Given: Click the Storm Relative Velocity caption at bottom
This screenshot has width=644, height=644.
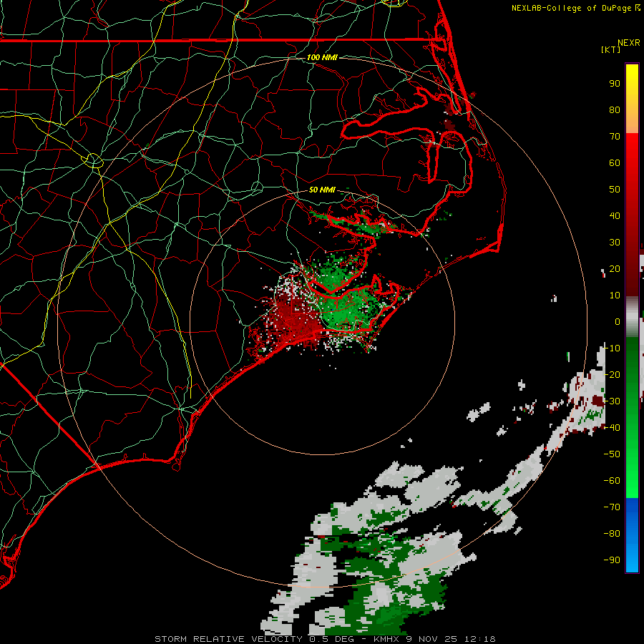Looking at the screenshot, I should pyautogui.click(x=325, y=639).
